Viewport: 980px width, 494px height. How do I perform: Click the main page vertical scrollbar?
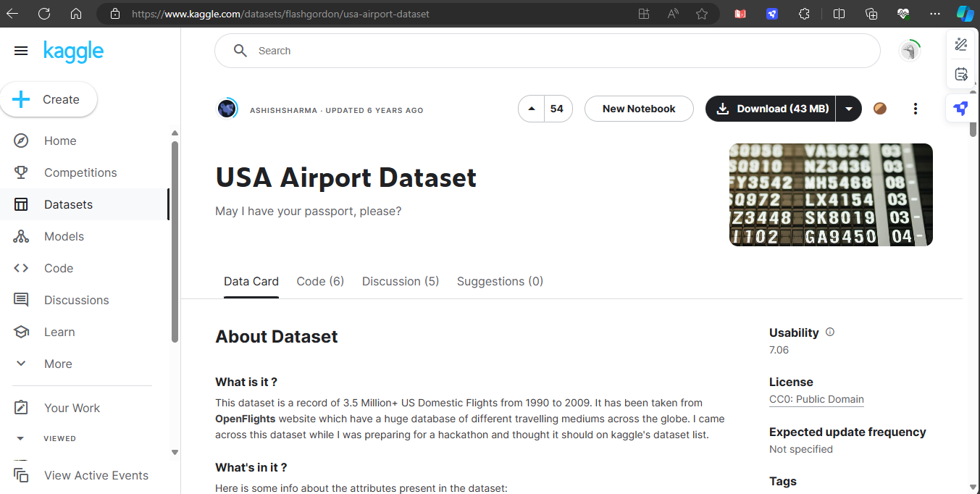click(973, 130)
